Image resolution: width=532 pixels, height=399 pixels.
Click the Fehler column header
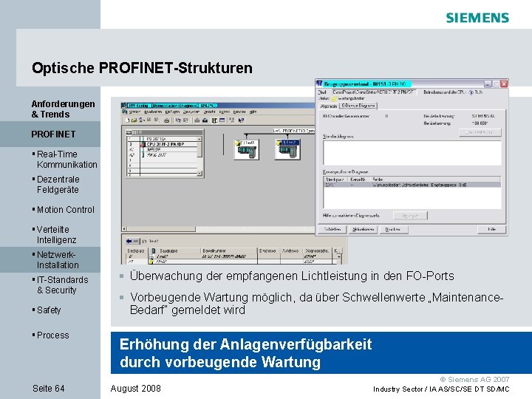436,179
